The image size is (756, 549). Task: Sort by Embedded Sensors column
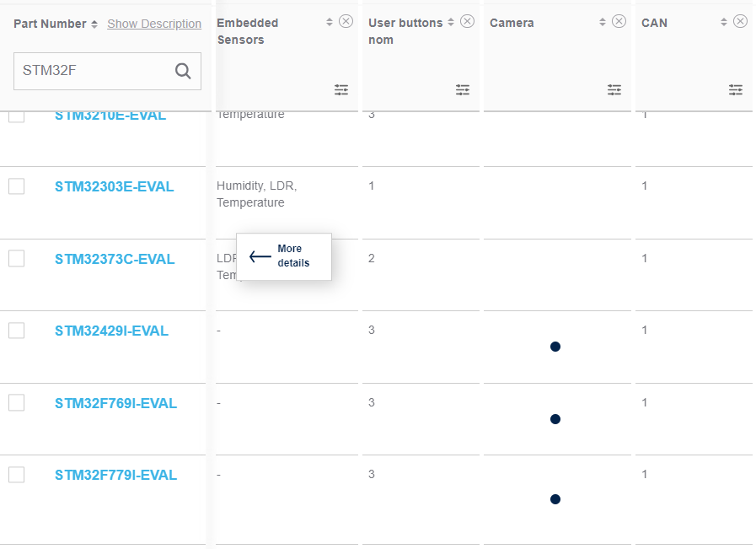point(330,22)
